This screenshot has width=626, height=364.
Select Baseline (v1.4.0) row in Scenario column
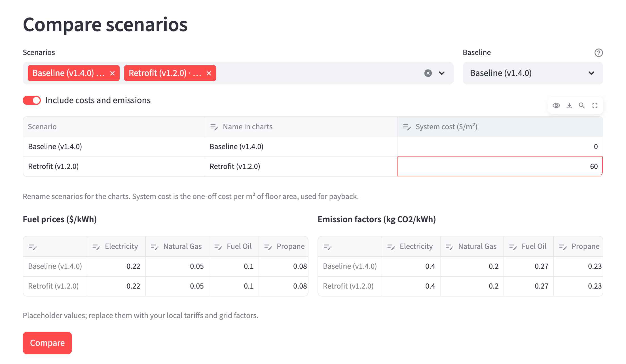pyautogui.click(x=114, y=147)
